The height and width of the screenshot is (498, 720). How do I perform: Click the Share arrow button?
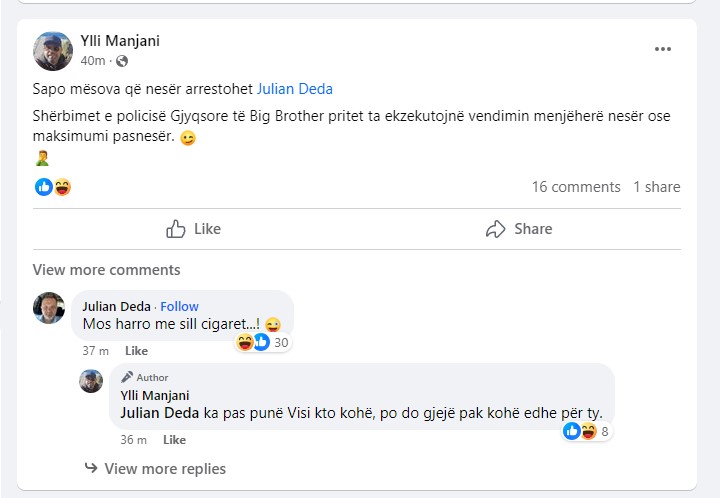pyautogui.click(x=518, y=229)
